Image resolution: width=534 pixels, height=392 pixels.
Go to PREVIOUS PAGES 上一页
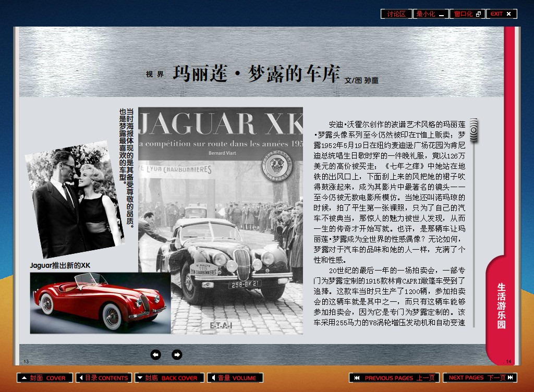coord(394,378)
